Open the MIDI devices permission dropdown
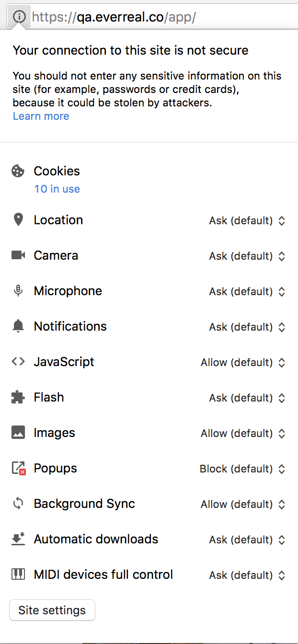 [247, 575]
